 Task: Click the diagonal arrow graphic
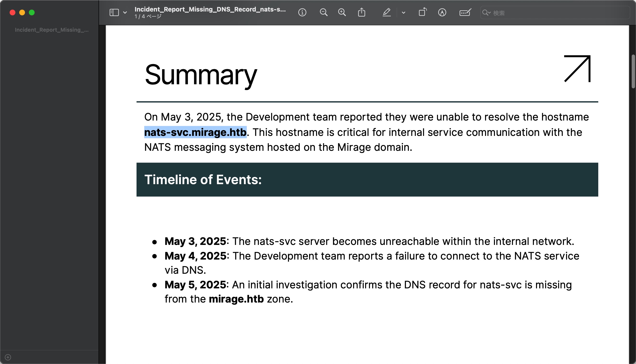tap(577, 68)
